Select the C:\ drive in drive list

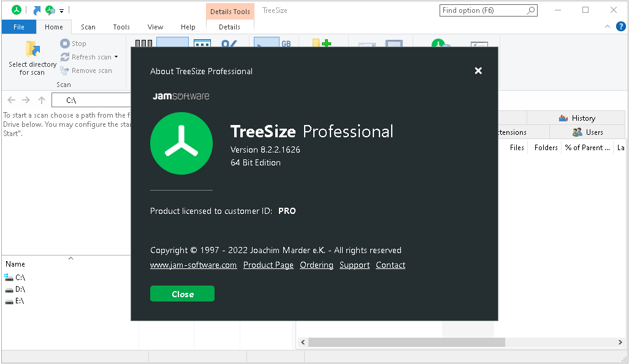point(15,277)
